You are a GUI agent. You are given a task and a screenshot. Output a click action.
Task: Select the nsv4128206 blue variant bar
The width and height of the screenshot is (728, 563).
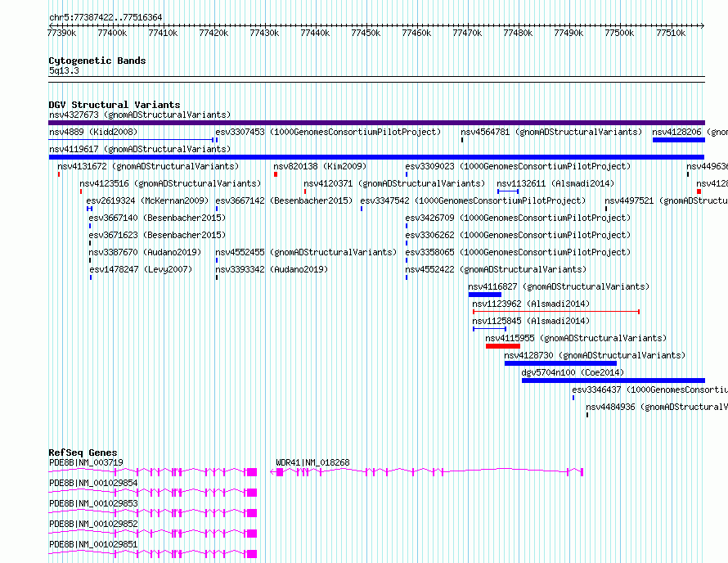pos(679,140)
